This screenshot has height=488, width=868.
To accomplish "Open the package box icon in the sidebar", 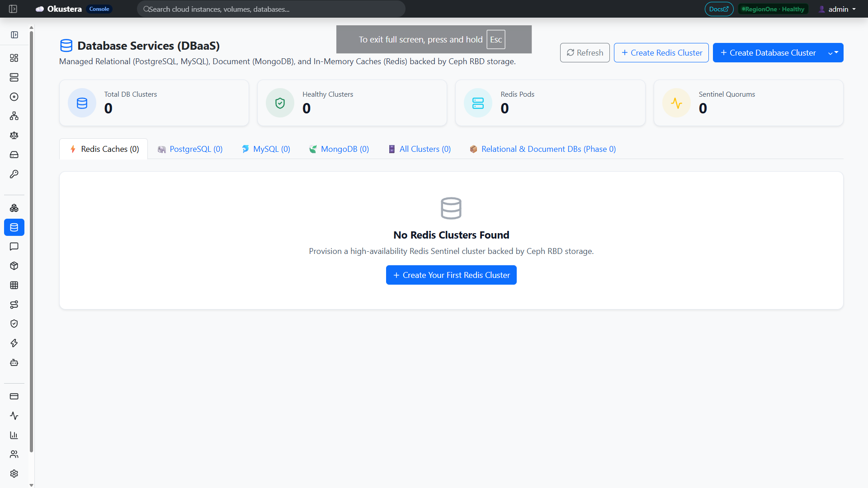I will tap(14, 266).
